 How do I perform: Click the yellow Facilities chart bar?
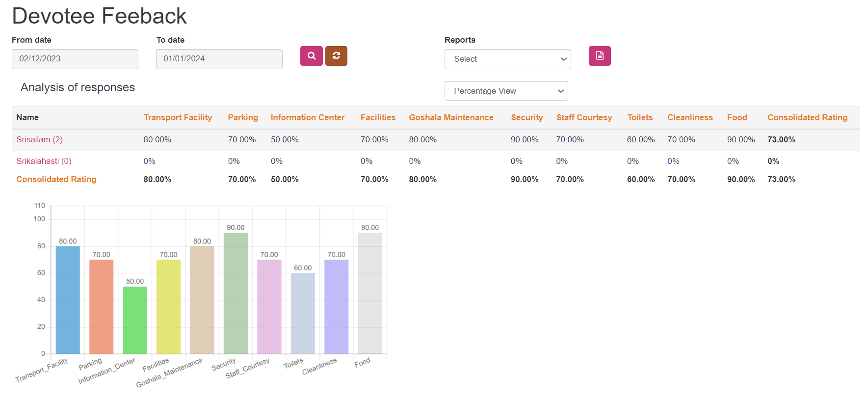pos(168,307)
